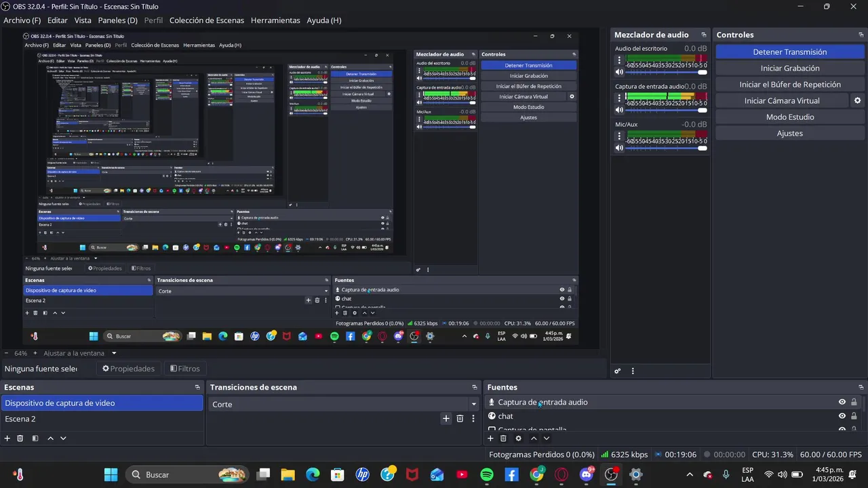The width and height of the screenshot is (868, 488).
Task: Click Iniciar Cámara Virtual button
Action: (782, 100)
